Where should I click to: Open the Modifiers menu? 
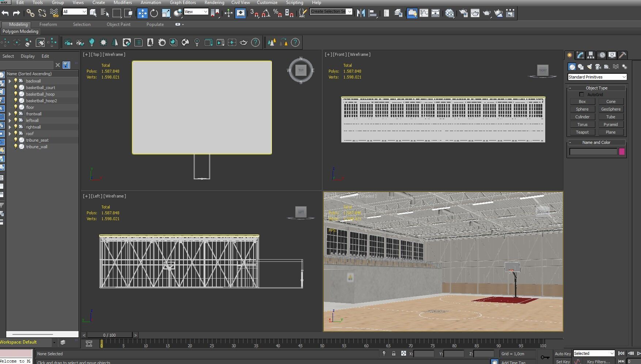[123, 3]
